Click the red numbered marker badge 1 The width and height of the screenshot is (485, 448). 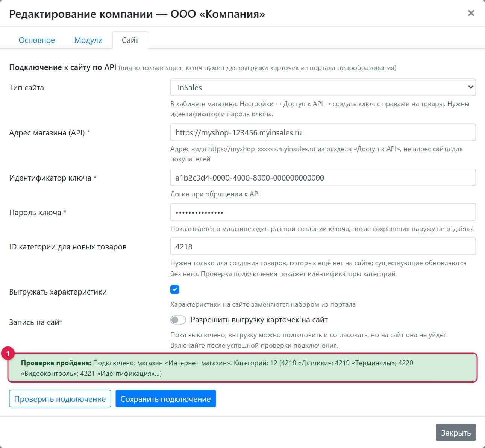point(8,354)
